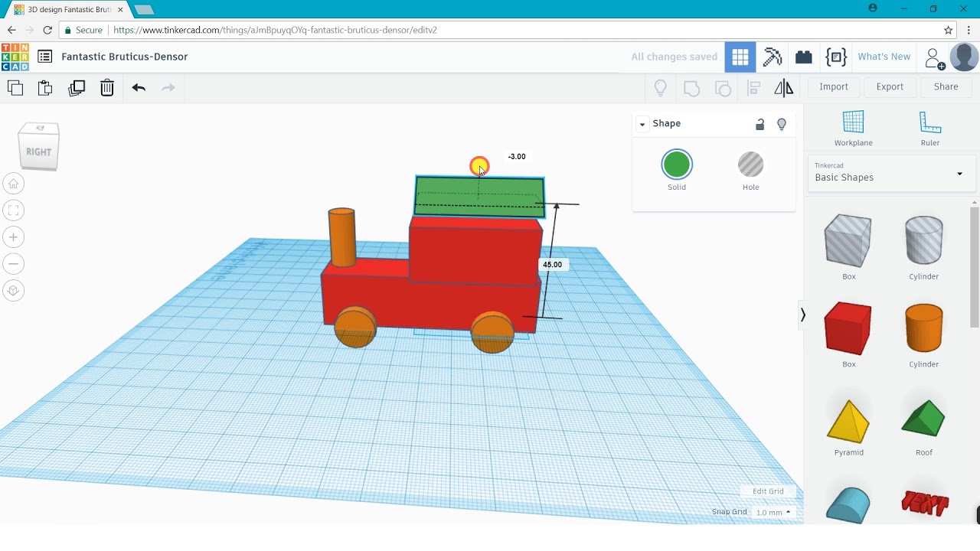
Task: Select the orange chimney cylinder on the train
Action: tap(342, 237)
